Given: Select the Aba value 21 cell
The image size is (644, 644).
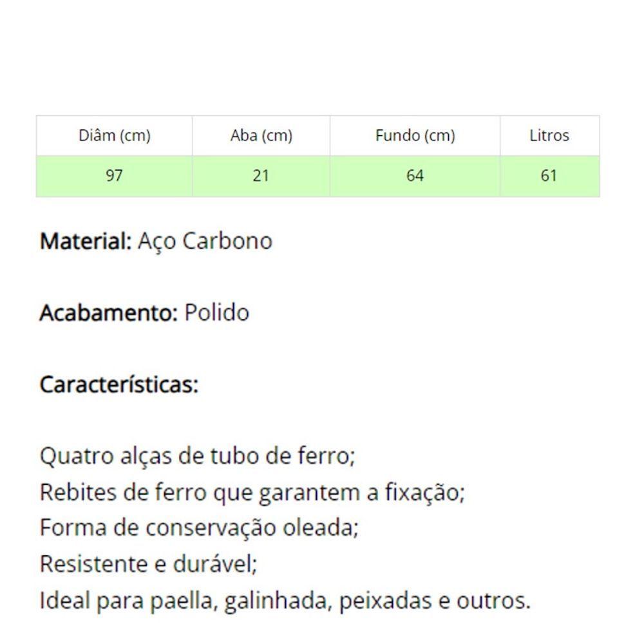Looking at the screenshot, I should click(261, 176).
